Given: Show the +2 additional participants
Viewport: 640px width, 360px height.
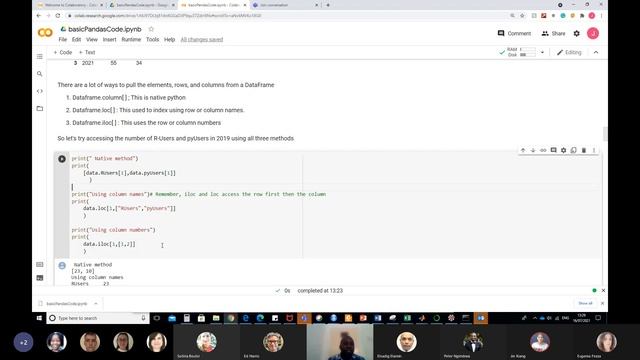Looking at the screenshot, I should pyautogui.click(x=24, y=342).
